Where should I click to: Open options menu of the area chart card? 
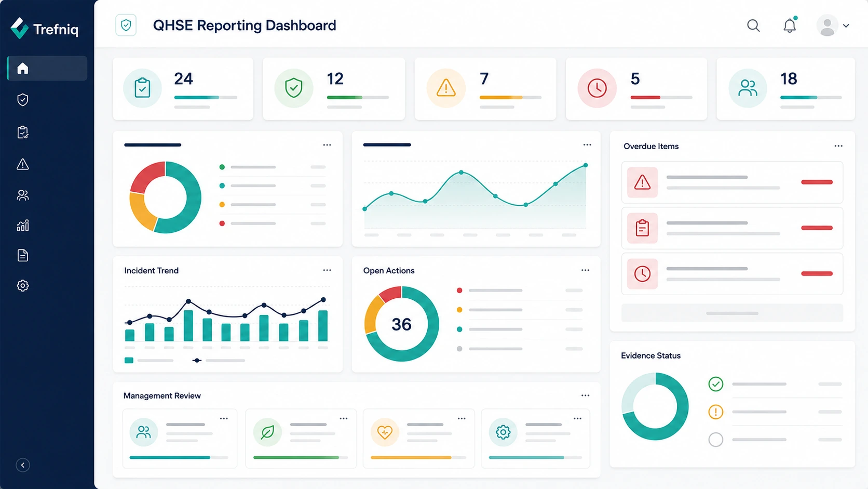(x=587, y=145)
